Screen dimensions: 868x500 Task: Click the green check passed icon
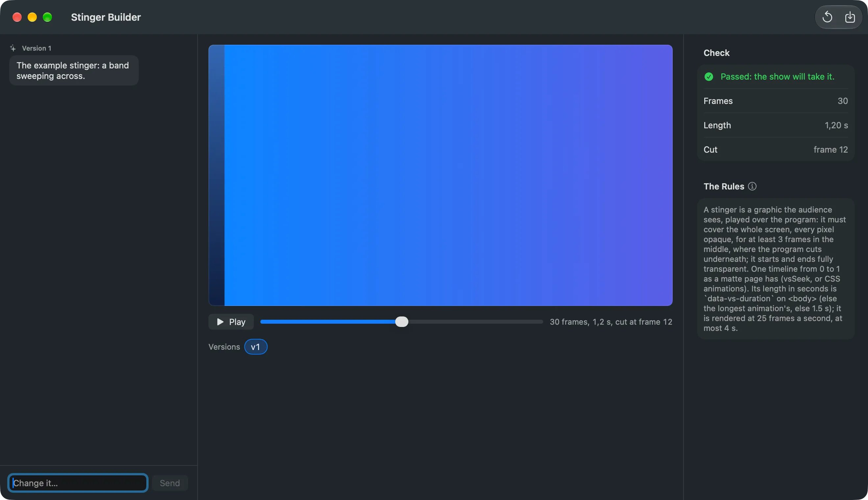coord(709,77)
